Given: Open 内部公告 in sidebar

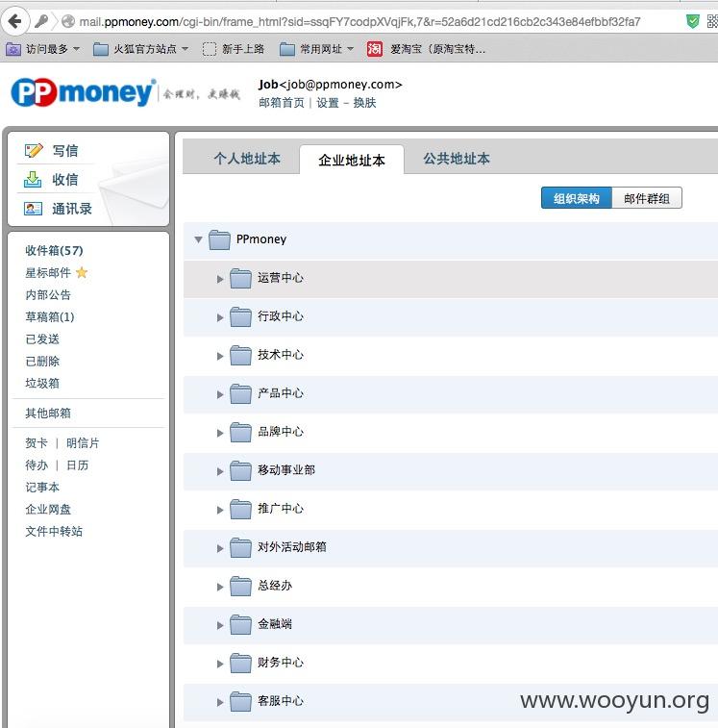Looking at the screenshot, I should click(48, 295).
